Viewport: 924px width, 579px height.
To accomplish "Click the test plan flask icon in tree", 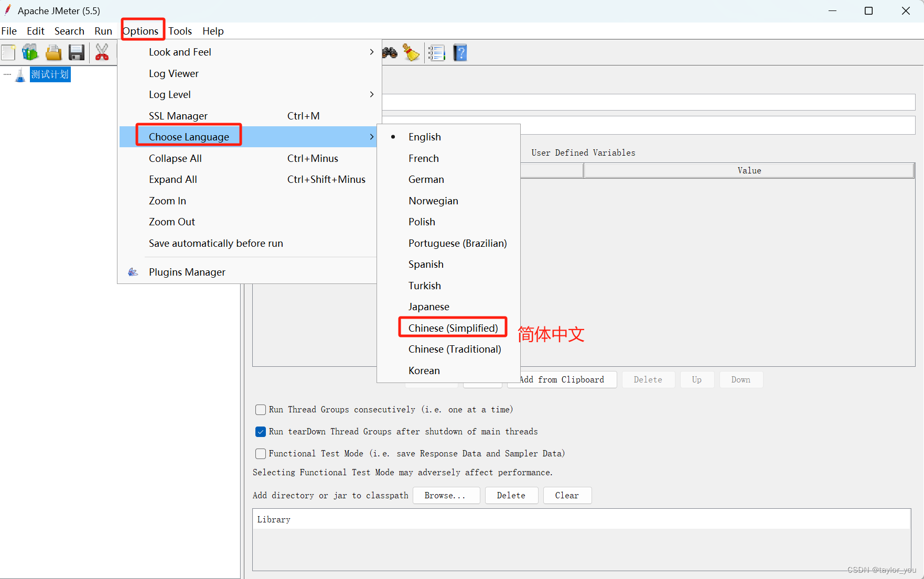I will 20,75.
